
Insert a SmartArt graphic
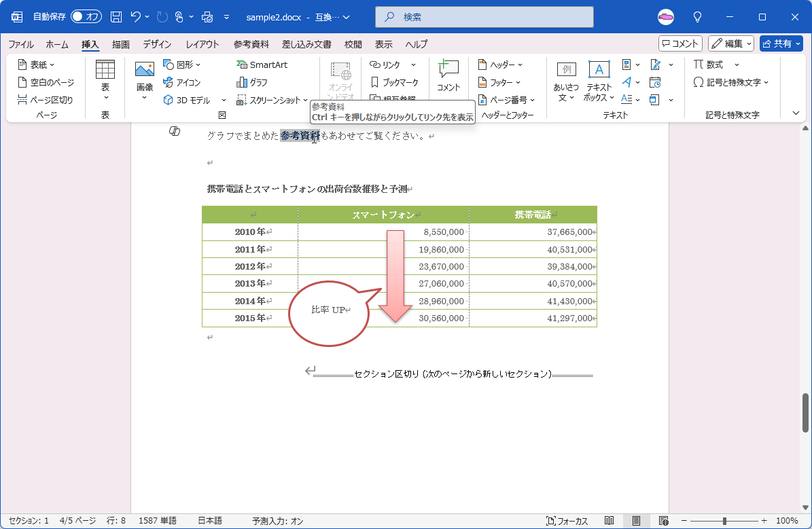pos(262,65)
